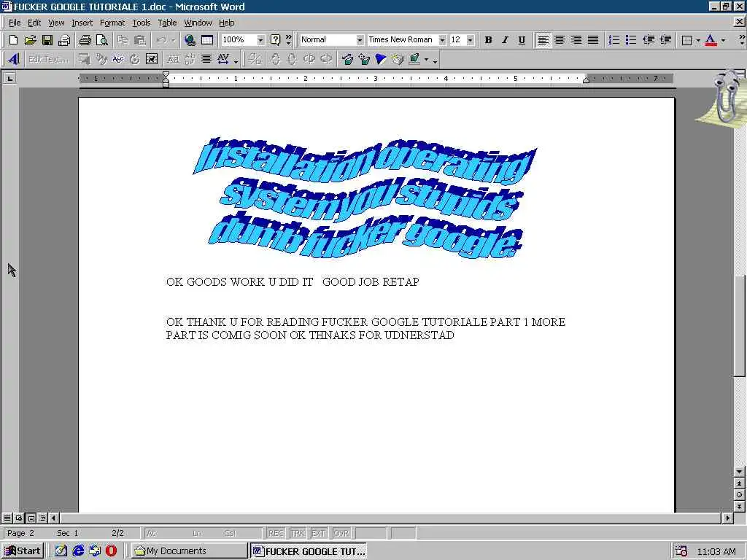This screenshot has width=747, height=560.
Task: Expand More Buttons on Formatting toolbar
Action: 742,40
